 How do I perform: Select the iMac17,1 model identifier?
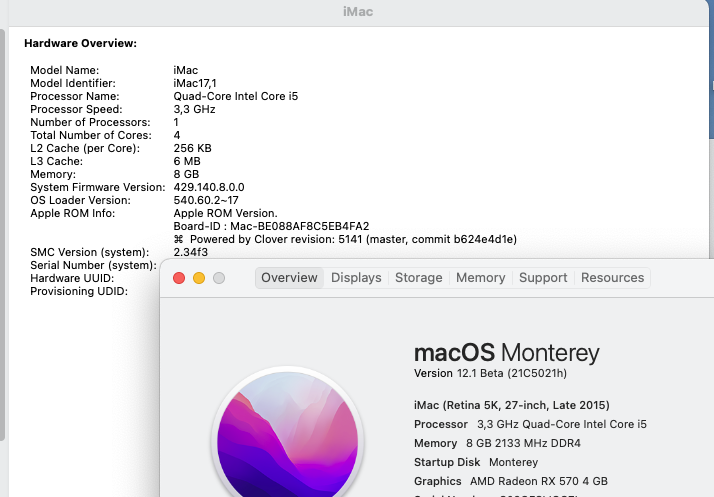195,83
